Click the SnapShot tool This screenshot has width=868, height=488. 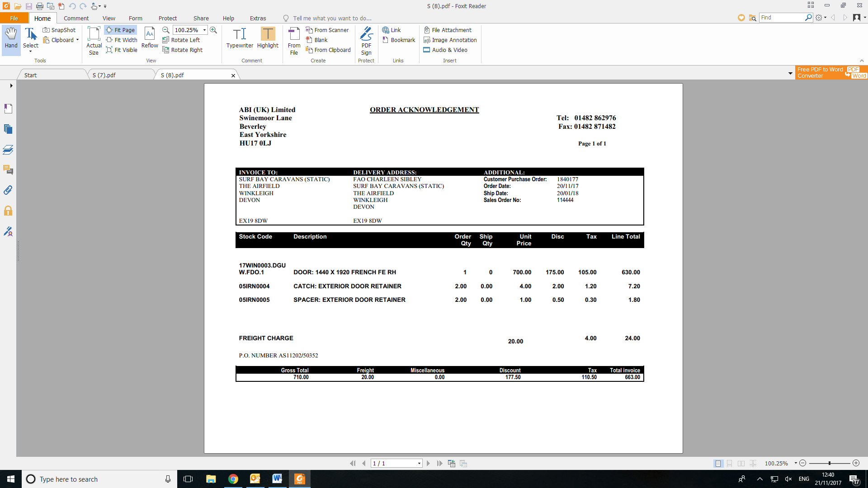(x=59, y=30)
